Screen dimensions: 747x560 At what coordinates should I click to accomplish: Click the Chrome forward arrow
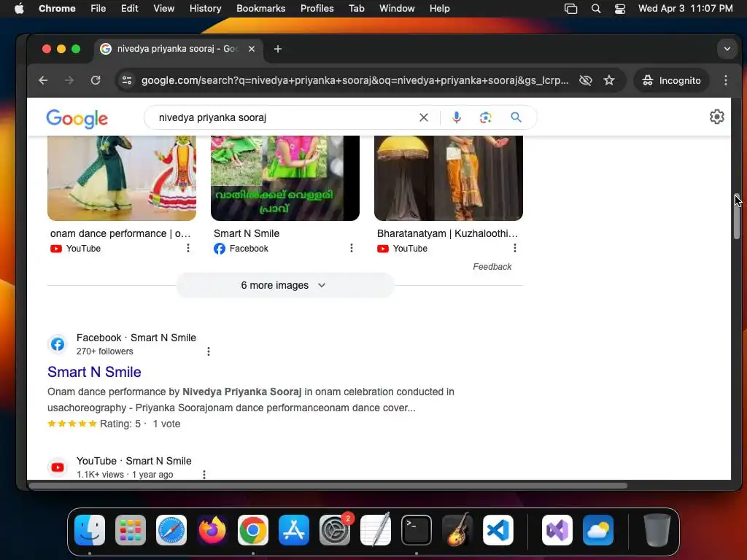coord(69,80)
